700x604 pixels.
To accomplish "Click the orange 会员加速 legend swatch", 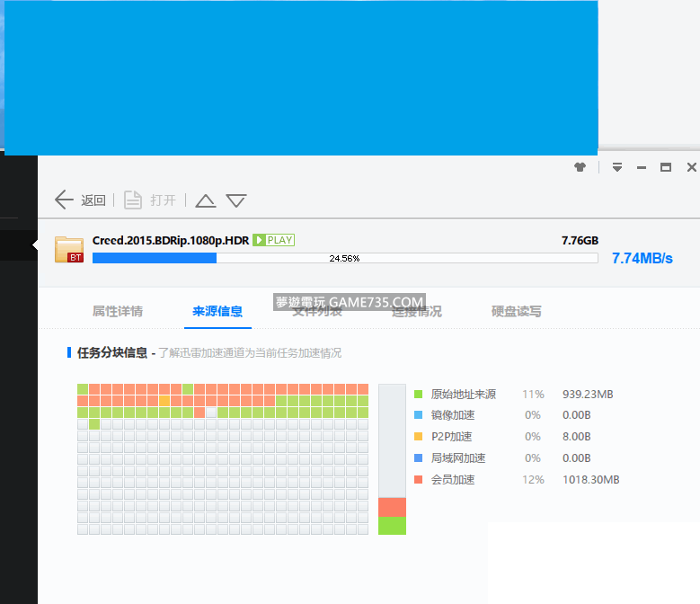I will click(419, 480).
